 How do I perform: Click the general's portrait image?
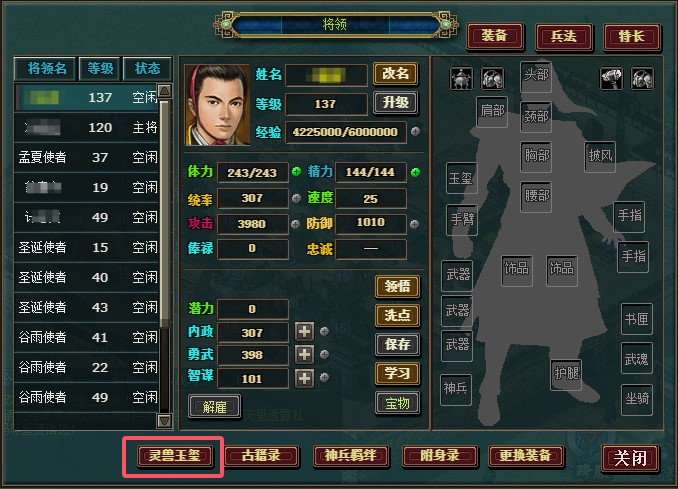[217, 105]
